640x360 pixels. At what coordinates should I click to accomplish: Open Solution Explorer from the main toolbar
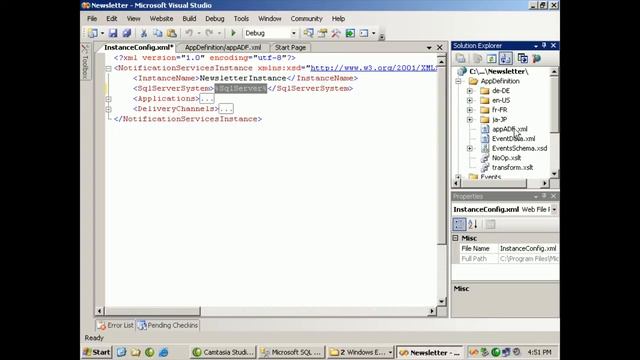309,33
